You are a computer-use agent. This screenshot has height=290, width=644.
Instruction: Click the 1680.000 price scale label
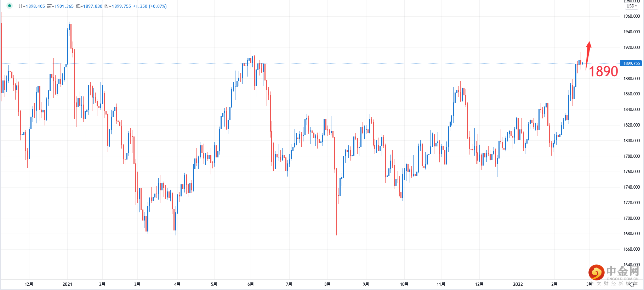(632, 234)
